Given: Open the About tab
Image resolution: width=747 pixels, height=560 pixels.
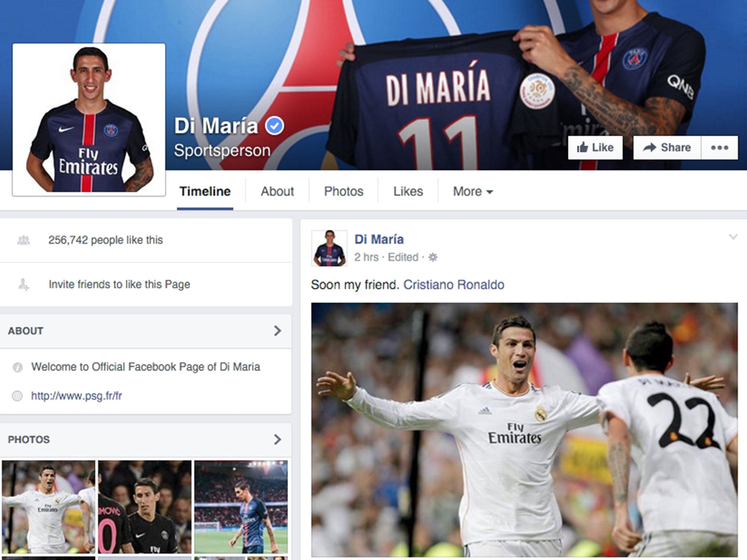Looking at the screenshot, I should pos(277,192).
